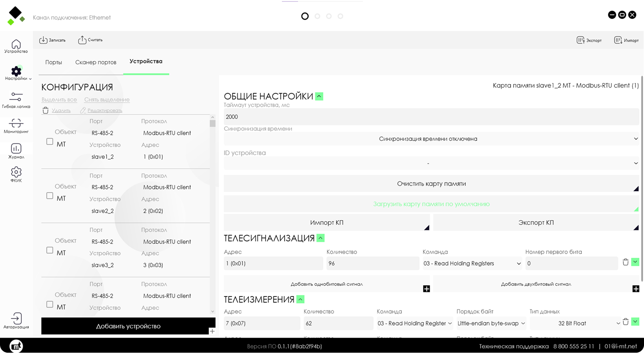Click the Таймаут устройства input field

click(x=431, y=117)
